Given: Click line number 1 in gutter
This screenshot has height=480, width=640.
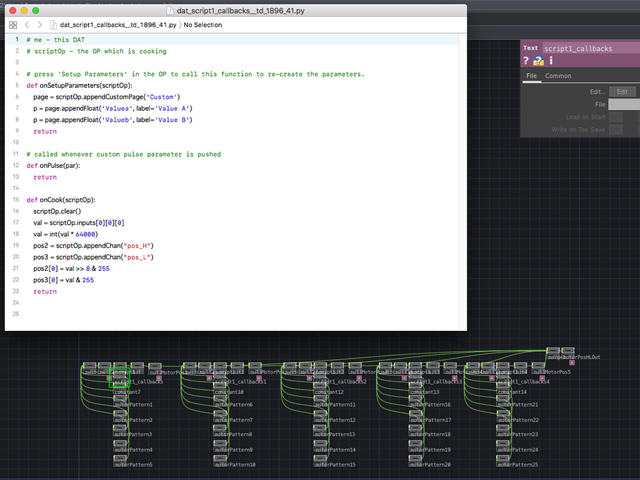Looking at the screenshot, I should tap(17, 40).
